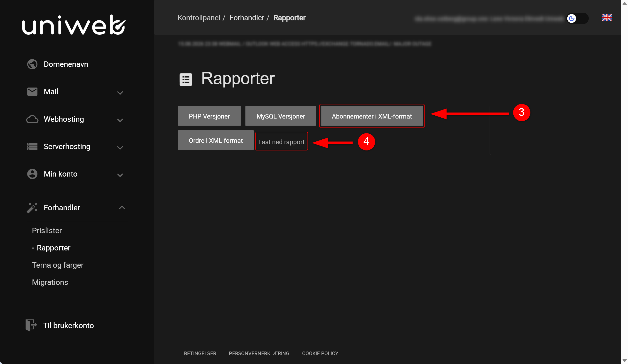628x364 pixels.
Task: Open Kontrollpanel breadcrumb link
Action: tap(199, 18)
